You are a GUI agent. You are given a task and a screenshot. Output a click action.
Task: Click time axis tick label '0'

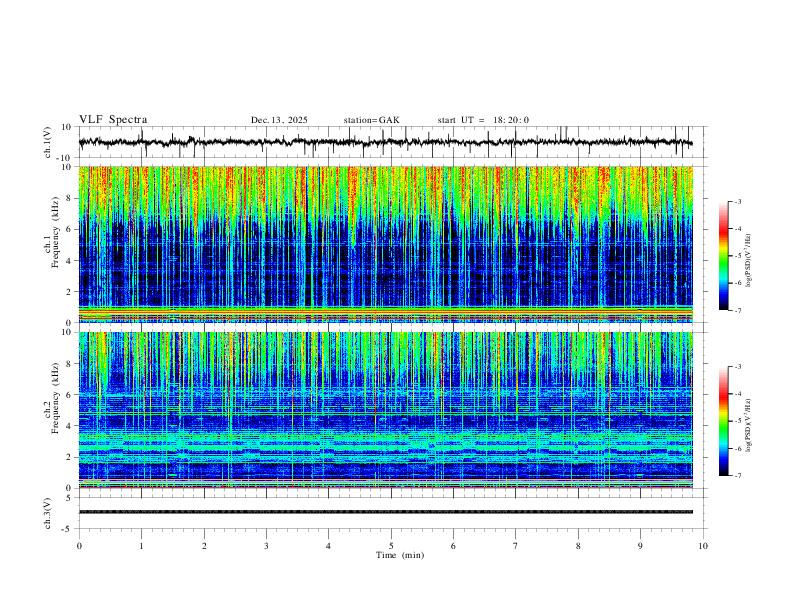[79, 546]
